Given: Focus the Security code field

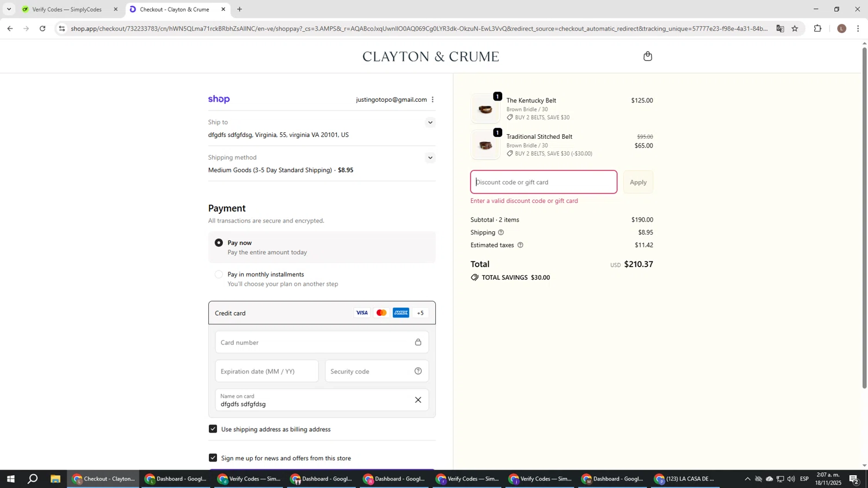Looking at the screenshot, I should click(x=377, y=371).
